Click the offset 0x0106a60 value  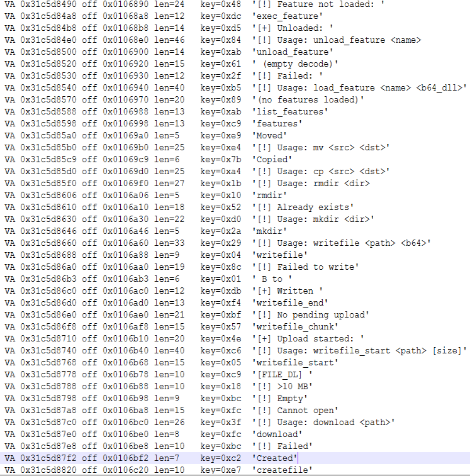[125, 243]
